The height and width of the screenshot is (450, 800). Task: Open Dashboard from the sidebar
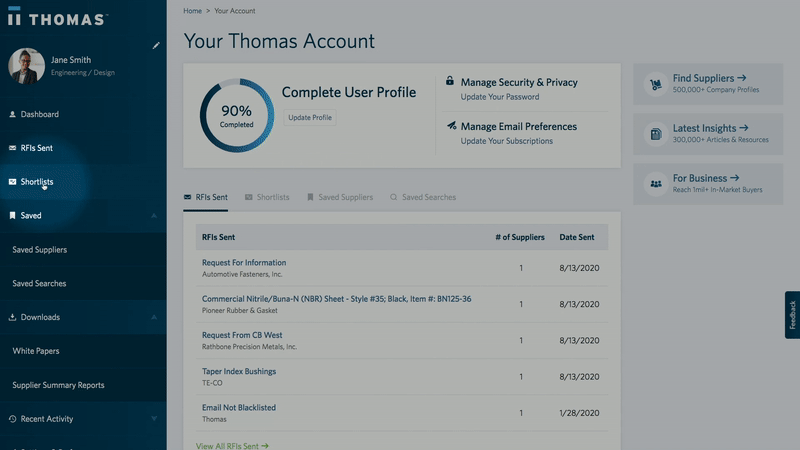39,114
